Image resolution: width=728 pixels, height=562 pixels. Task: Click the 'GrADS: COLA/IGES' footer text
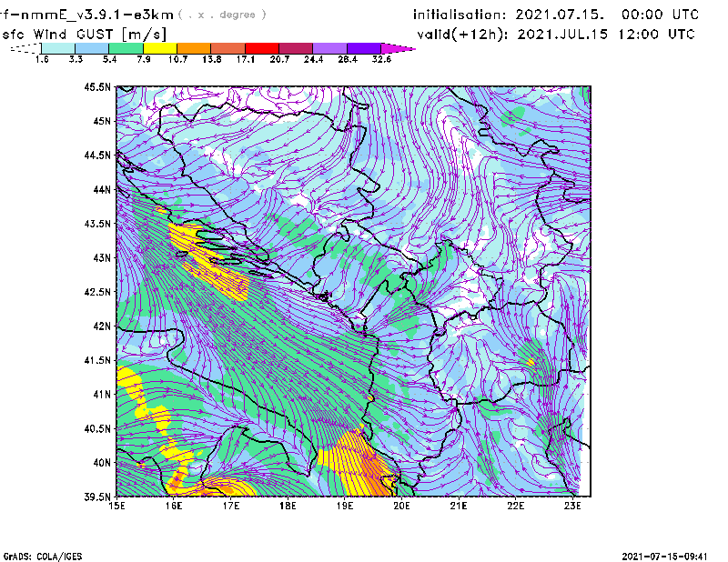click(x=43, y=557)
